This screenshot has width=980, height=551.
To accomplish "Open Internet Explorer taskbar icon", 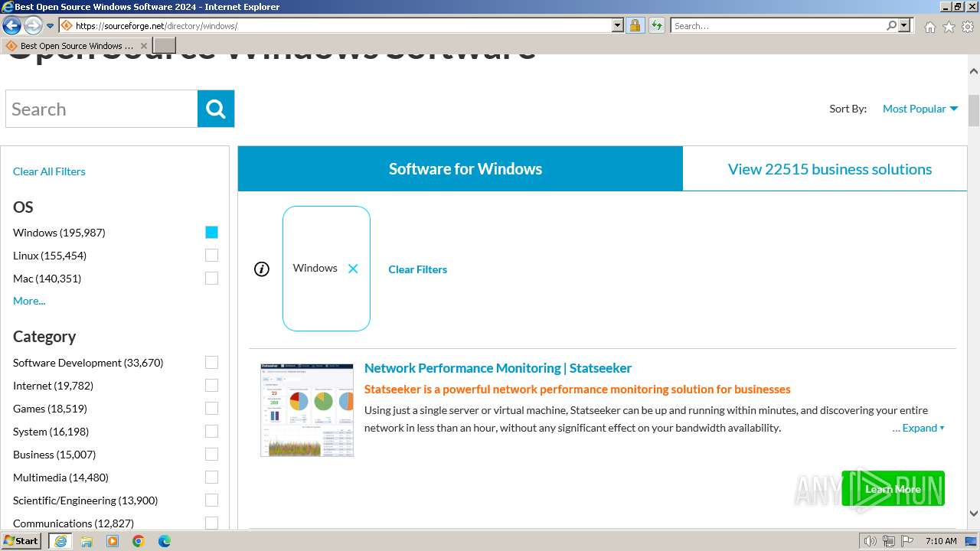I will tap(60, 541).
